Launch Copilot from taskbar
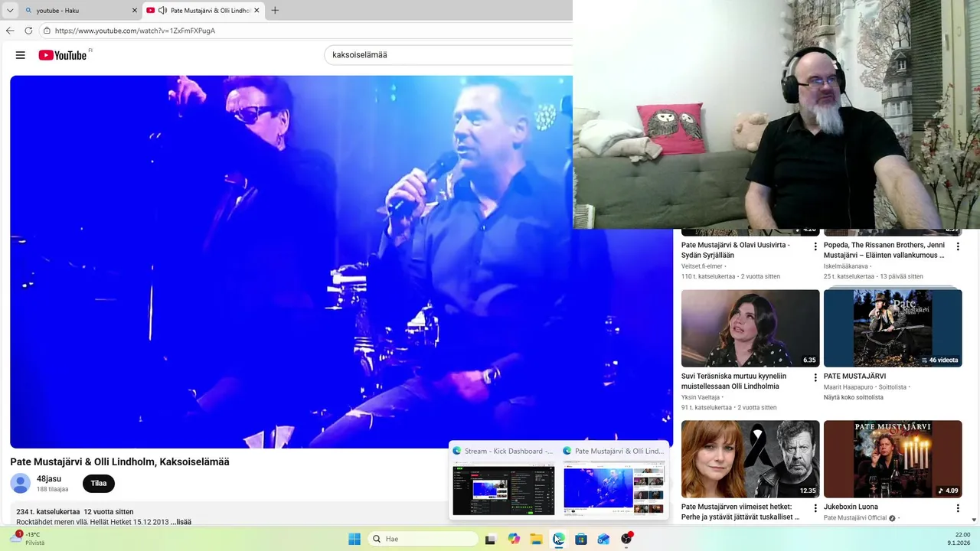Viewport: 980px width, 551px height. coord(514,539)
